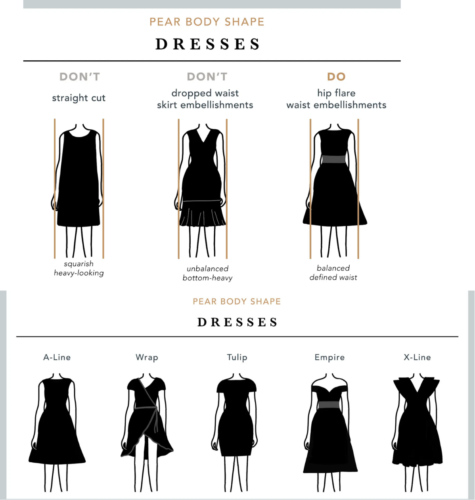Select the Empire dress figure
Screen dimensions: 475x500
click(x=330, y=432)
